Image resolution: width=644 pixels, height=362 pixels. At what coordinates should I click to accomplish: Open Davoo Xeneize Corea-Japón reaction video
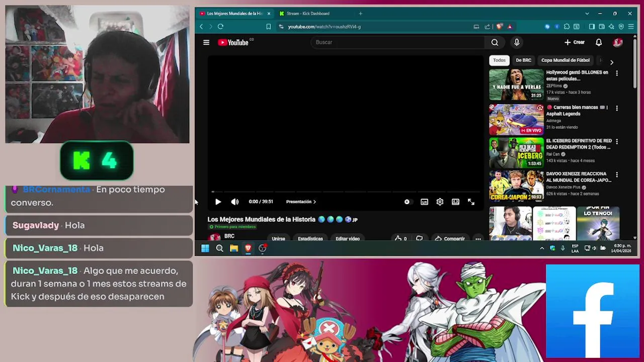tap(516, 186)
